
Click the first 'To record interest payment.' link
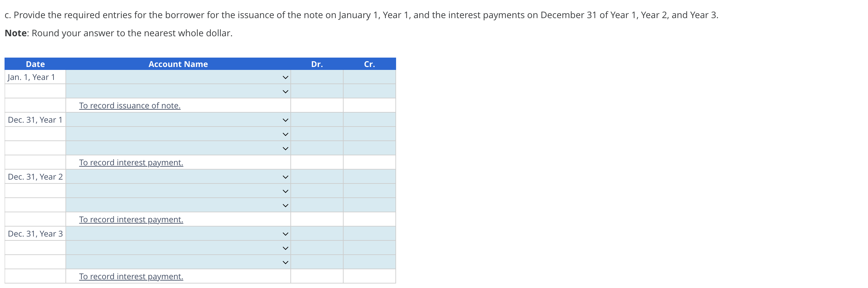131,162
